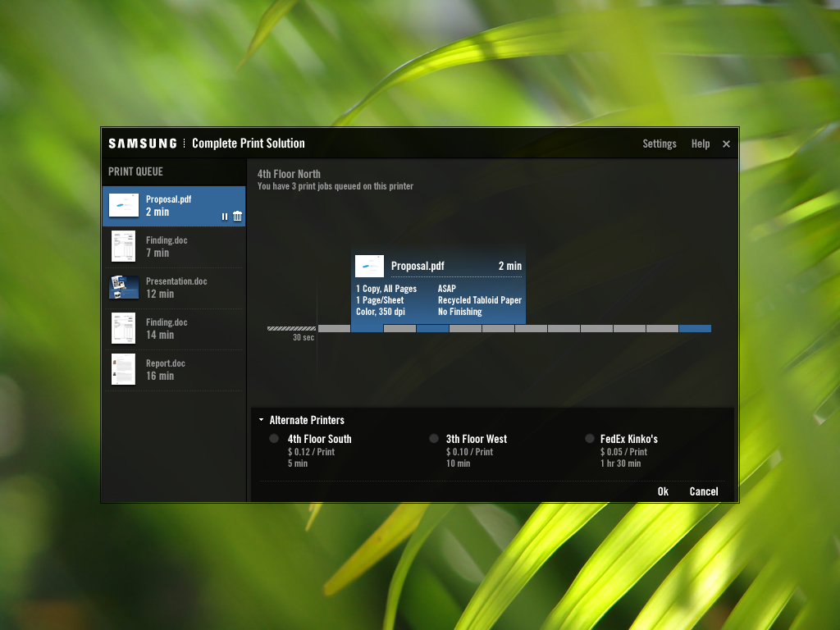Click the 1 hr 30 min wait time
This screenshot has height=630, width=840.
620,463
